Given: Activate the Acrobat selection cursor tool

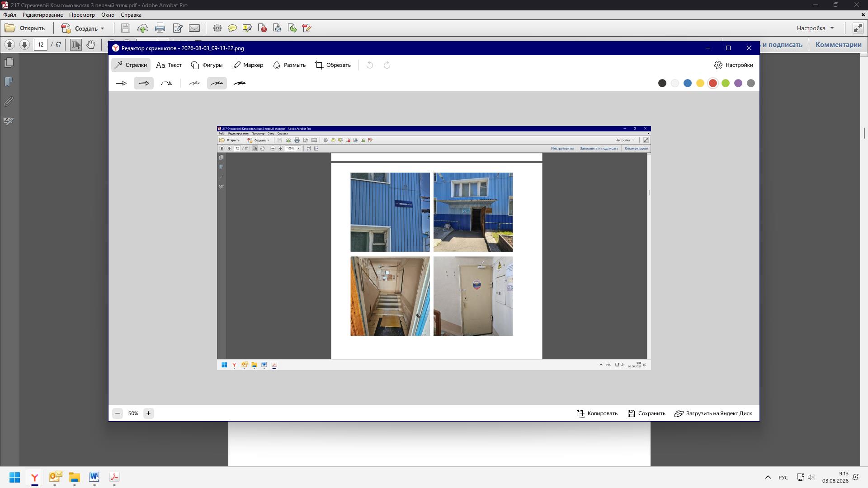Looking at the screenshot, I should pyautogui.click(x=76, y=44).
